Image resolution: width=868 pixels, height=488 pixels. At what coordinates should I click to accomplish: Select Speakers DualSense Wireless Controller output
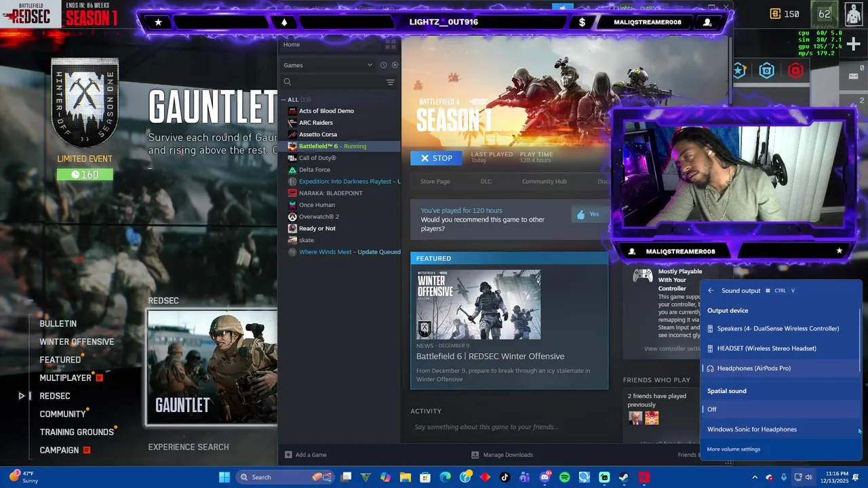pos(781,329)
